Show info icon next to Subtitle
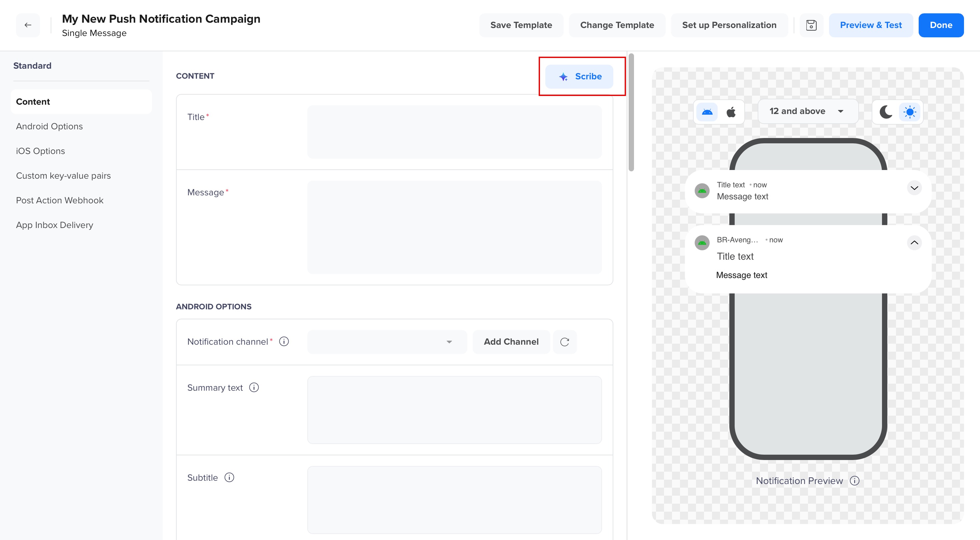Viewport: 980px width, 540px height. pyautogui.click(x=229, y=477)
